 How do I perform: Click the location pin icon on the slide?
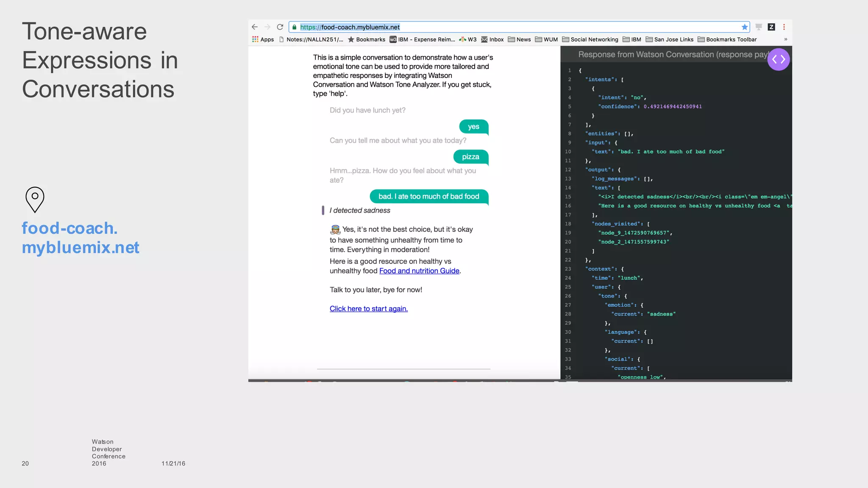35,200
